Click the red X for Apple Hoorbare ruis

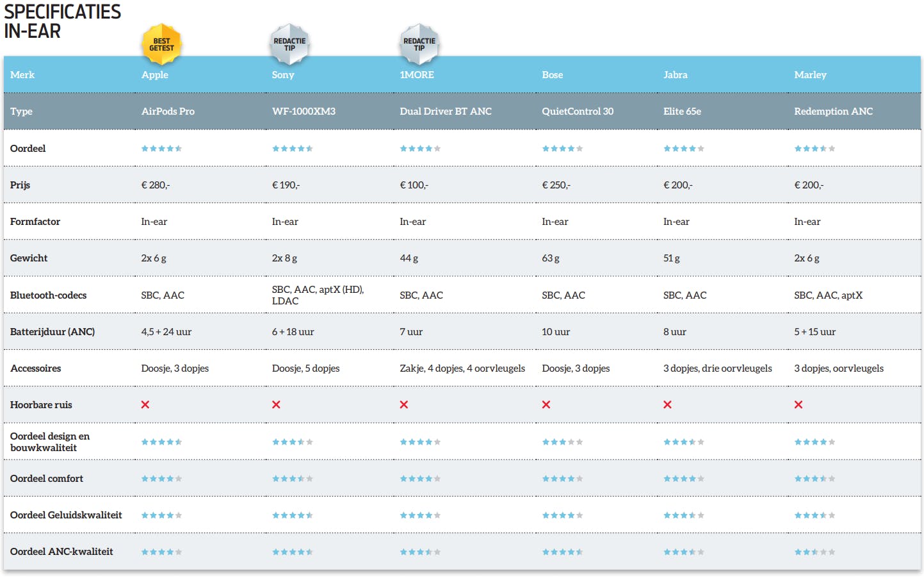click(x=145, y=405)
